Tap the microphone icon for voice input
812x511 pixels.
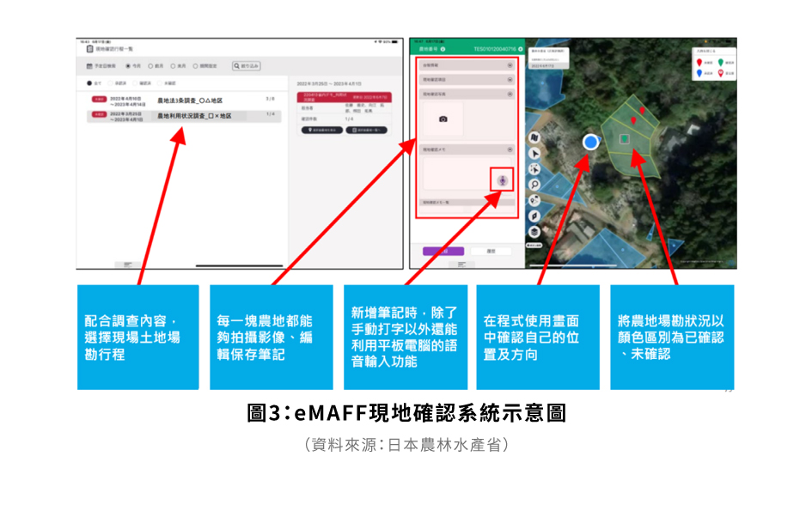point(503,181)
